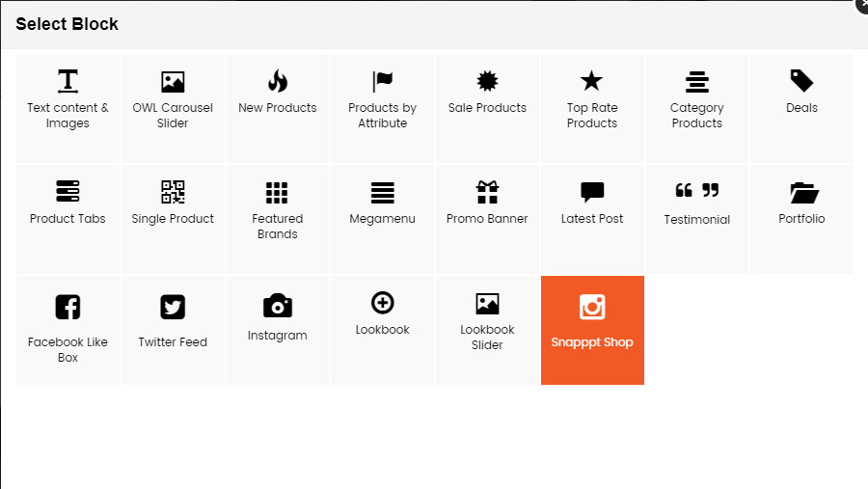868x489 pixels.
Task: Choose the Testimonial quotes icon
Action: tap(697, 191)
